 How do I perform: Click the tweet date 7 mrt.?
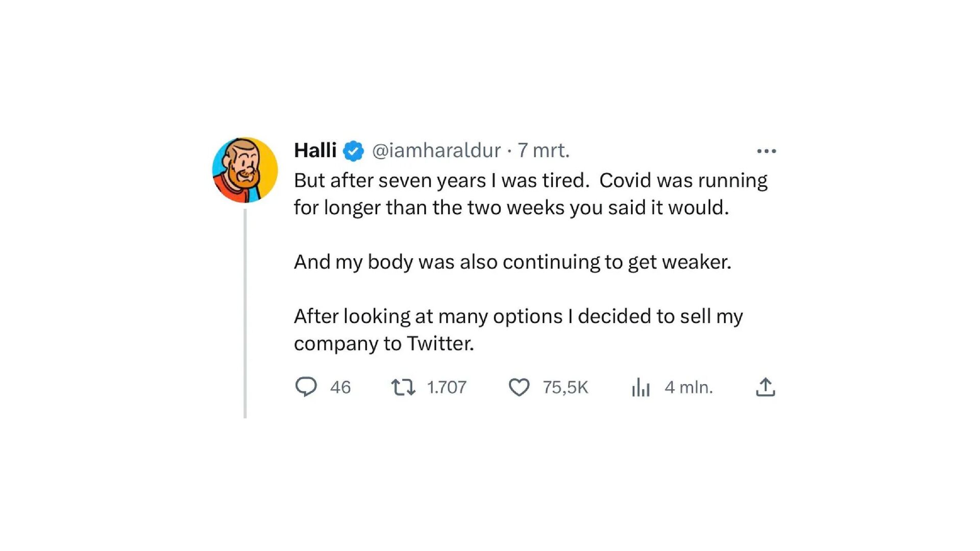(x=544, y=151)
